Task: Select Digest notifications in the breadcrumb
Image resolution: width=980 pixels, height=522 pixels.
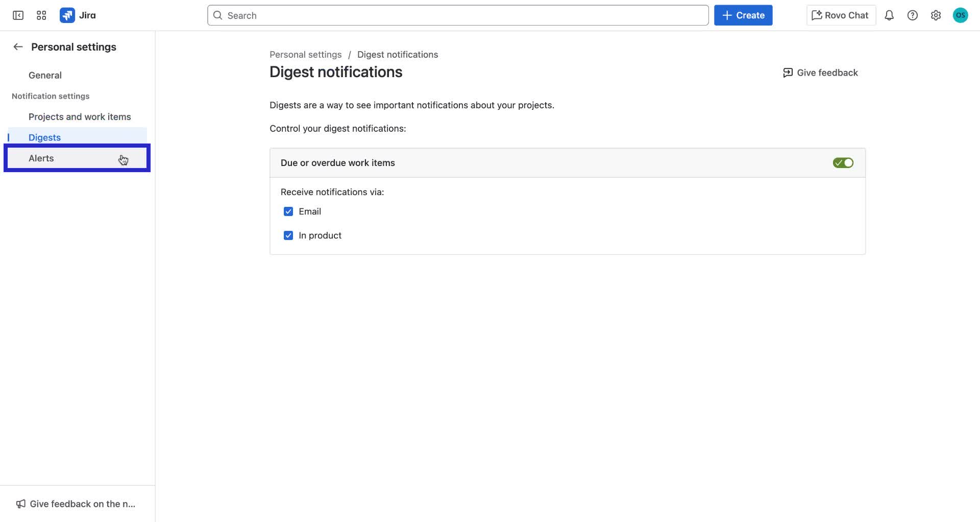Action: click(398, 54)
